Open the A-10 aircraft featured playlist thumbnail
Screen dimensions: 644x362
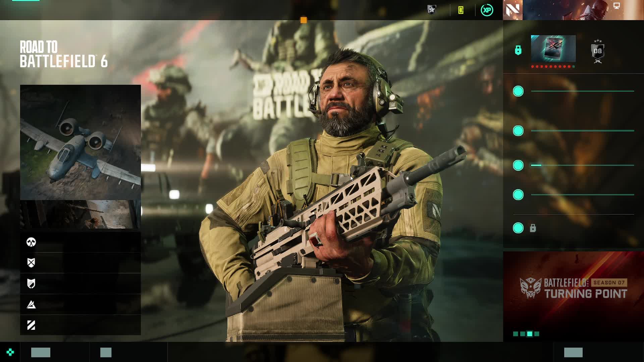[80, 142]
